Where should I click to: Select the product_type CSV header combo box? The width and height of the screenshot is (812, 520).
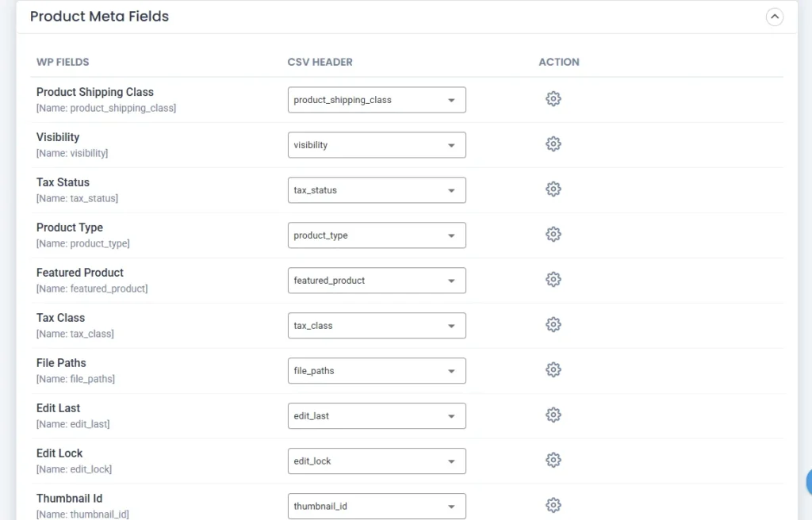[x=377, y=235]
